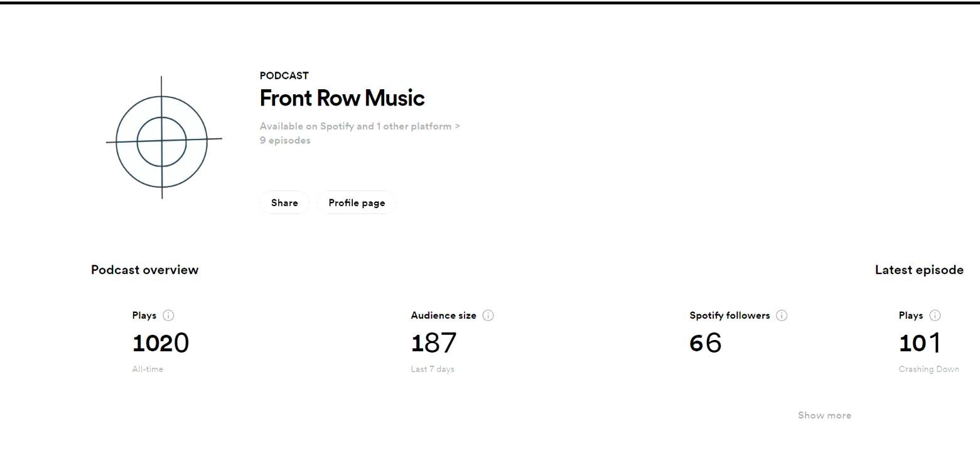Click the Audience size info icon

488,315
